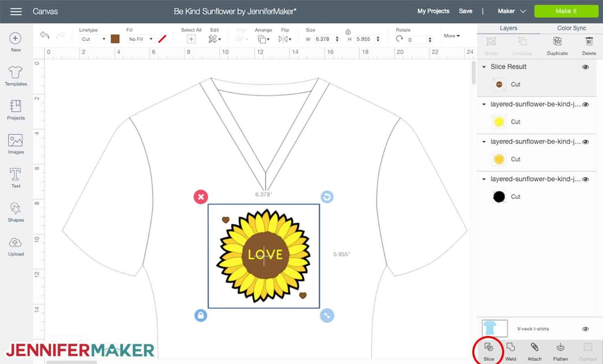Click the no-fill color swatch
The height and width of the screenshot is (364, 603).
click(162, 38)
